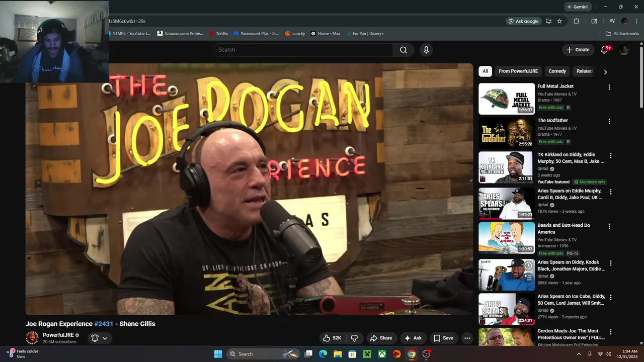
Task: Open options for Aries Spears Ice Cube video
Action: click(611, 298)
